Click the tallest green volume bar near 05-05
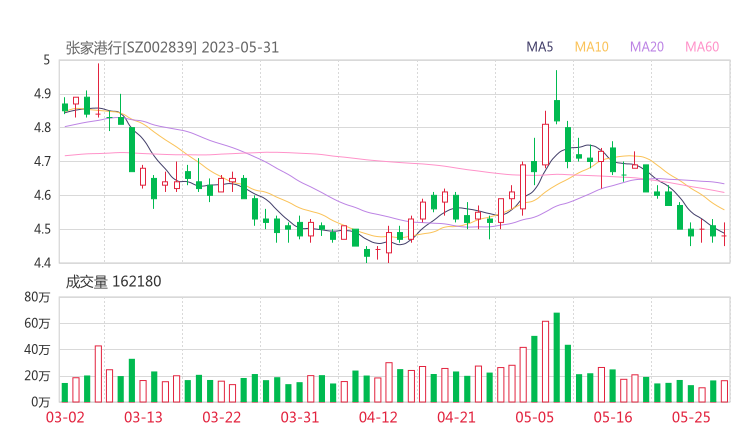Viewport: 740px width, 440px height. [x=557, y=357]
